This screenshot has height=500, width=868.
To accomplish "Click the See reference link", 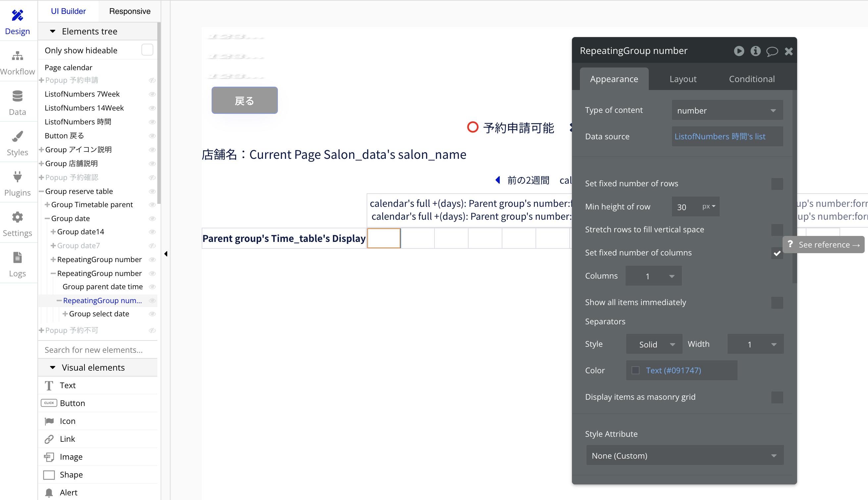I will [823, 245].
